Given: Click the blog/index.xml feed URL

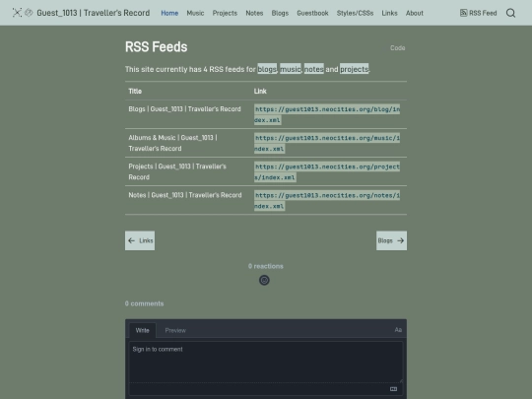Looking at the screenshot, I should (x=327, y=114).
